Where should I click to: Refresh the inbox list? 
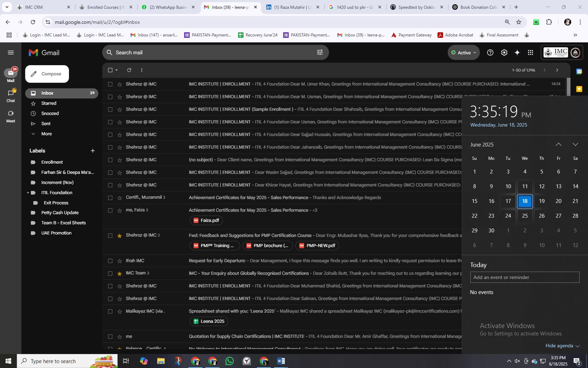129,70
